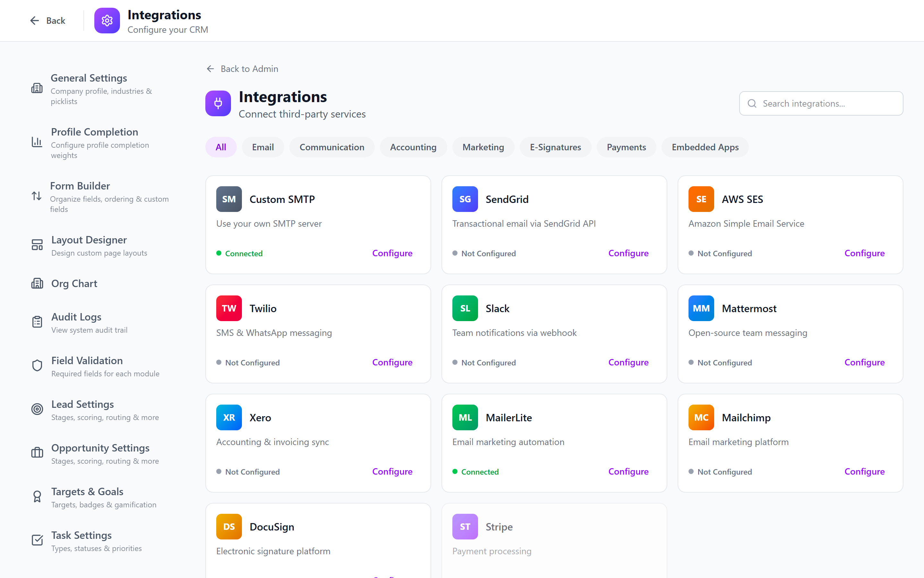Viewport: 924px width, 578px height.
Task: Click the AWS SES SE logo
Action: [x=701, y=199]
